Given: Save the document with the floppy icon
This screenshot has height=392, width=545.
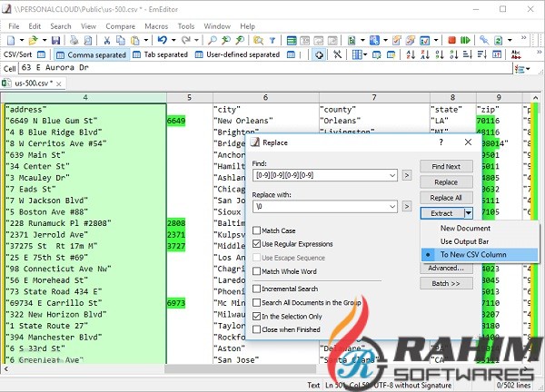Looking at the screenshot, I should (55, 40).
